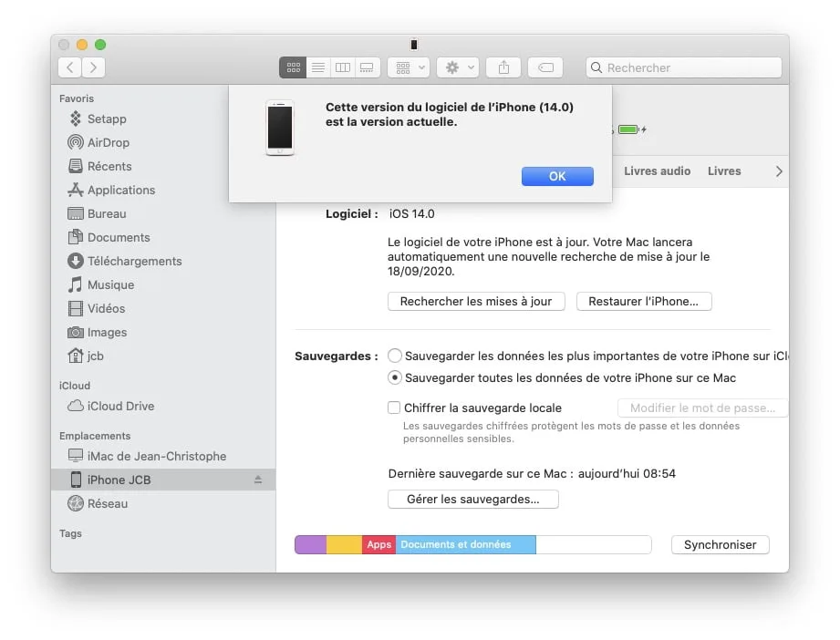Image resolution: width=840 pixels, height=640 pixels.
Task: Click the iPhone image in dialog
Action: point(280,128)
